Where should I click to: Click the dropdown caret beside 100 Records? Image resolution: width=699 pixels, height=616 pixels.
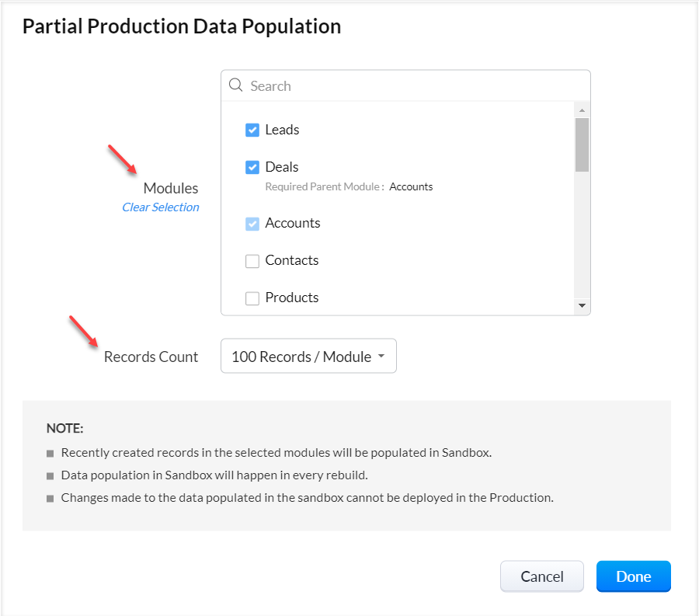point(381,357)
